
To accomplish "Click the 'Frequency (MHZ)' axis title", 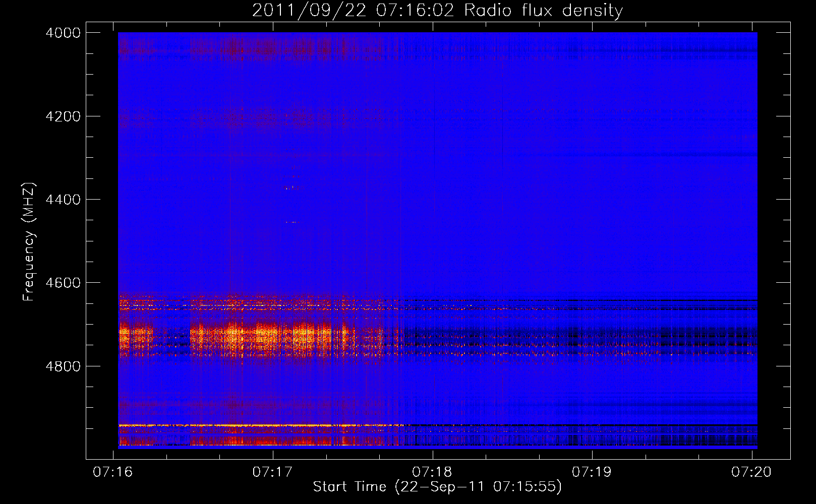I will [x=29, y=242].
